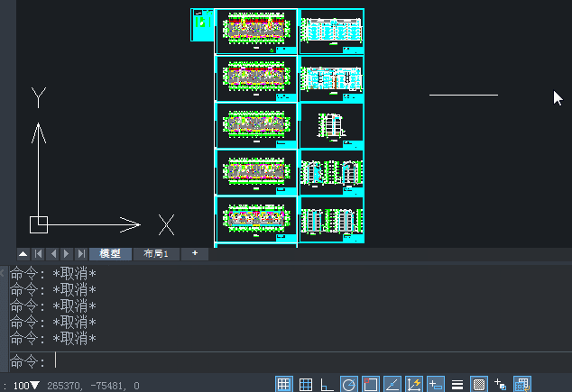Viewport: 572px width, 392px height.
Task: Click the snap mode grid icon
Action: 306,385
